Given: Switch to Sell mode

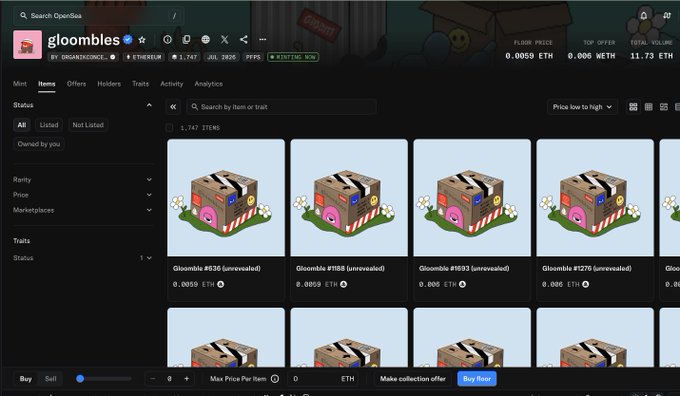Looking at the screenshot, I should [x=51, y=379].
